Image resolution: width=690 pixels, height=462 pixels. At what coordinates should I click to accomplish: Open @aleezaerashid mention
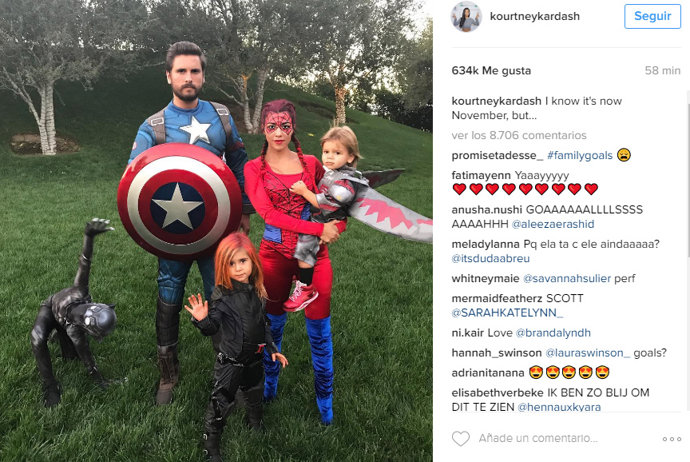coord(553,224)
